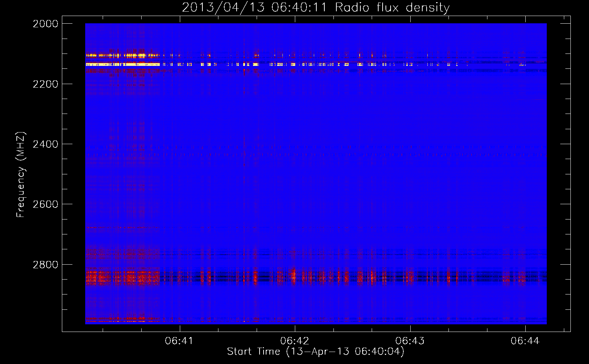The height and width of the screenshot is (364, 589).
Task: Click the 06:41 time tick label
Action: point(179,341)
